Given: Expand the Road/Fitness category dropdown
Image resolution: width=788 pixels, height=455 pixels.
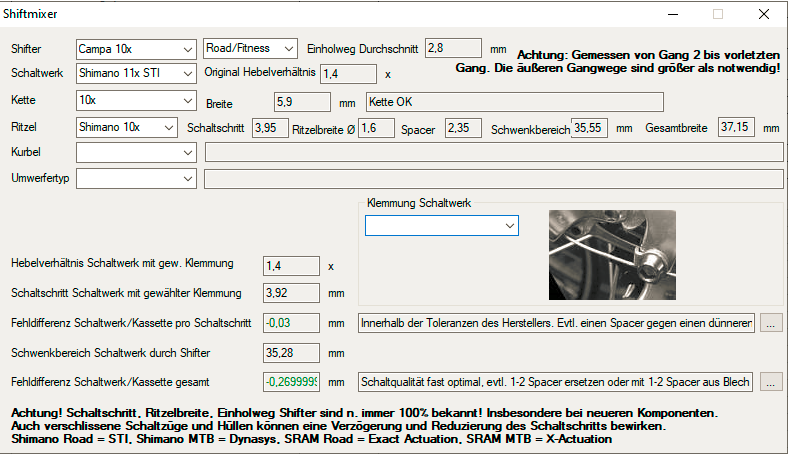Looking at the screenshot, I should pyautogui.click(x=250, y=48).
